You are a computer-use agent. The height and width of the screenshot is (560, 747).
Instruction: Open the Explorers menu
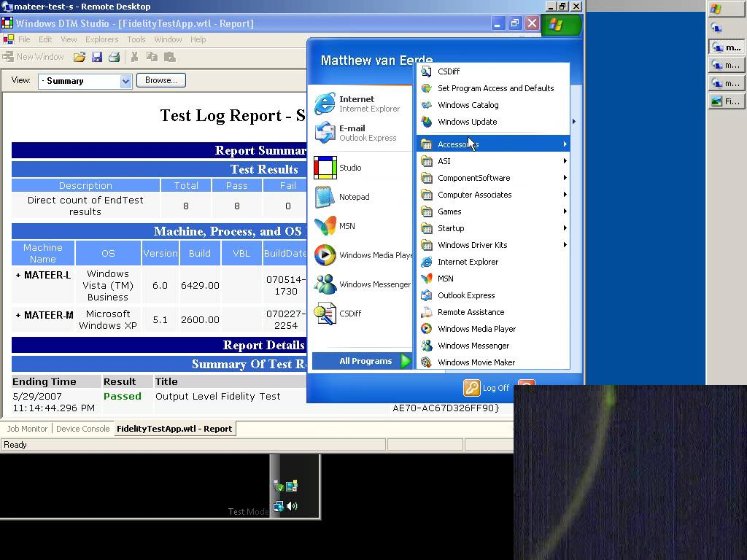pos(101,39)
